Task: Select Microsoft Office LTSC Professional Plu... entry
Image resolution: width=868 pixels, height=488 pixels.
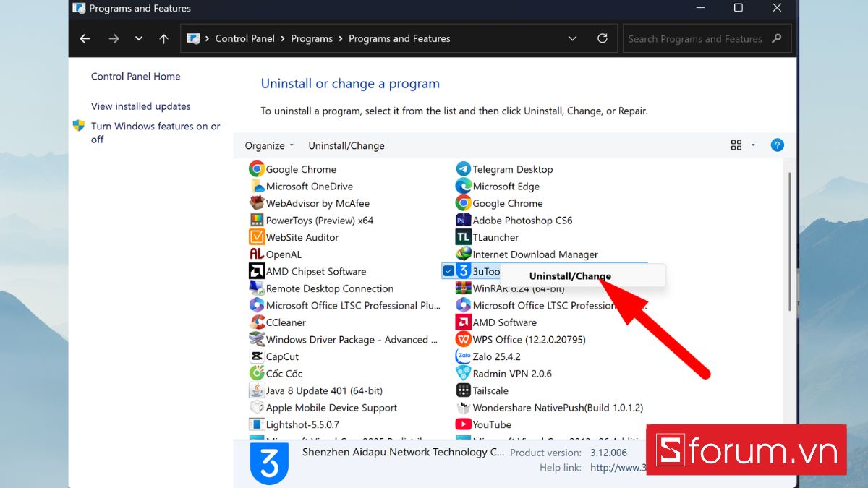Action: (344, 305)
